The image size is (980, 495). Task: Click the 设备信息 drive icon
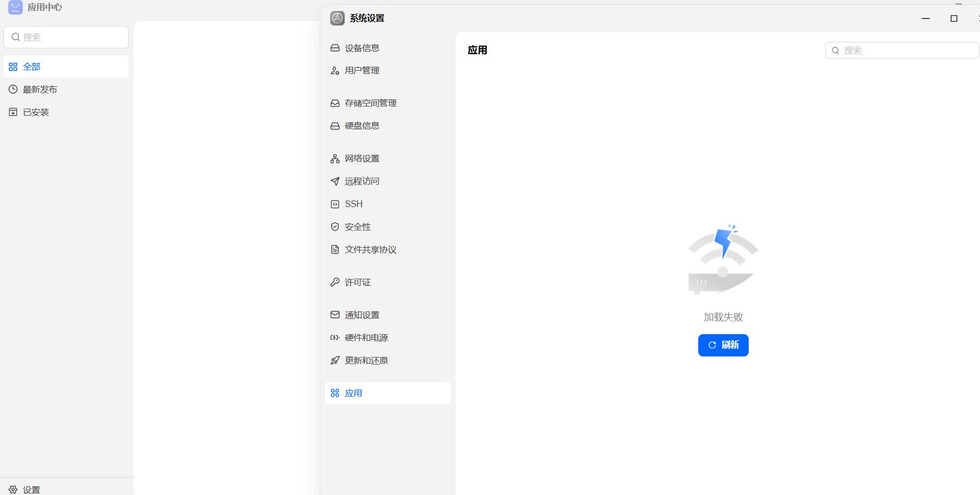[x=335, y=48]
